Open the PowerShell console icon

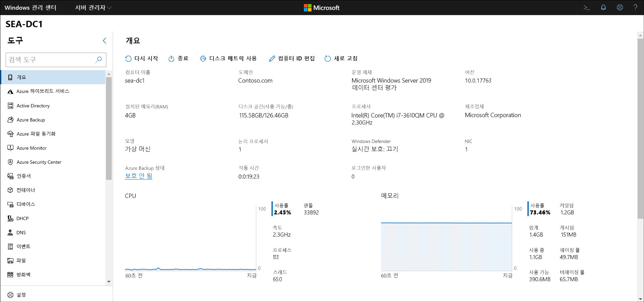[x=586, y=7]
